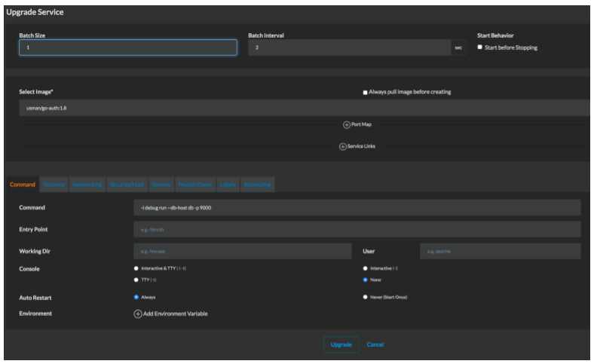Click the plus icon beside Service Links

point(342,147)
